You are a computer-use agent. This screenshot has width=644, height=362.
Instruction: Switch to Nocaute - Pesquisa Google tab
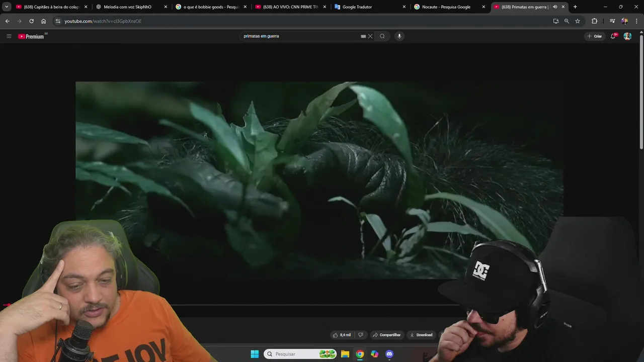[x=450, y=7]
